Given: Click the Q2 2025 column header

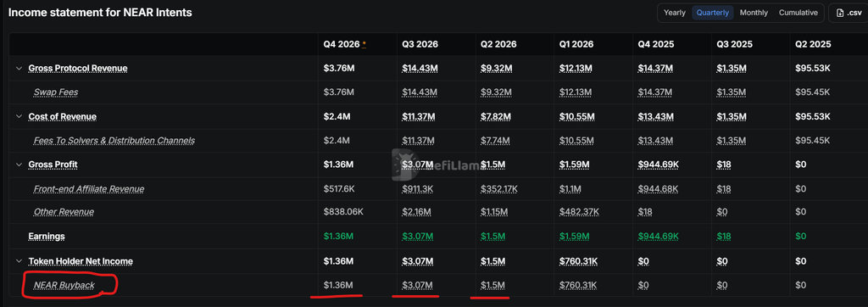Looking at the screenshot, I should coord(813,44).
